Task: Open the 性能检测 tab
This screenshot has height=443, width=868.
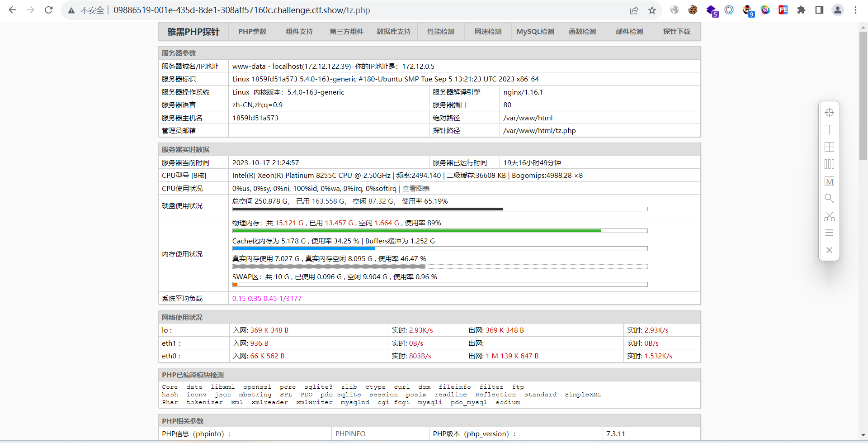Action: coord(441,32)
